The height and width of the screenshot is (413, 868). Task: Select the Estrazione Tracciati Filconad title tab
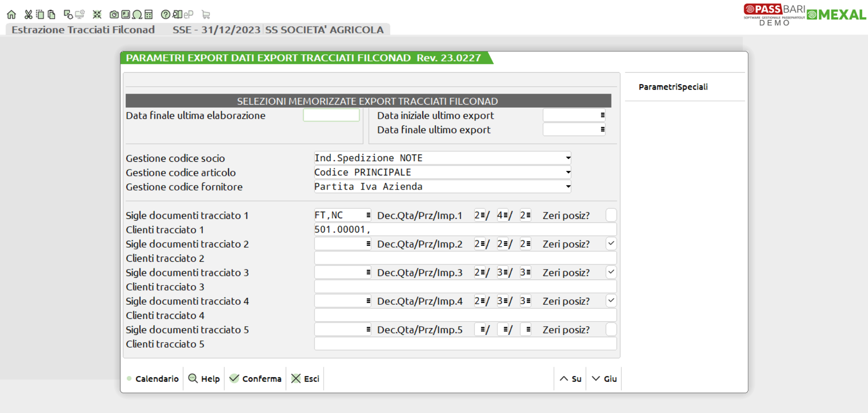(x=83, y=30)
